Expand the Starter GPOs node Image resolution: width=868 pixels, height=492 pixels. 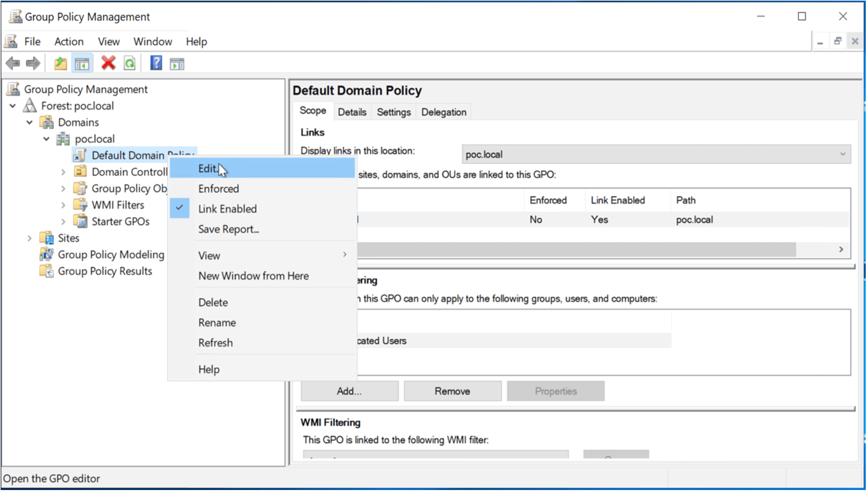(63, 222)
